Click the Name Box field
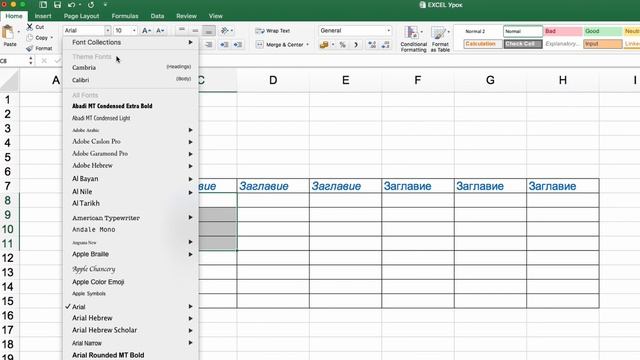Screen dimensions: 640x360 point(14,61)
